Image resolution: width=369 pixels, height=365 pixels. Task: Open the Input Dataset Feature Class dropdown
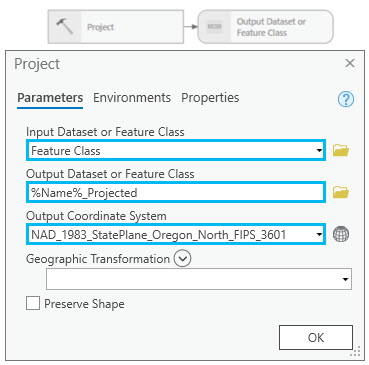(x=319, y=151)
